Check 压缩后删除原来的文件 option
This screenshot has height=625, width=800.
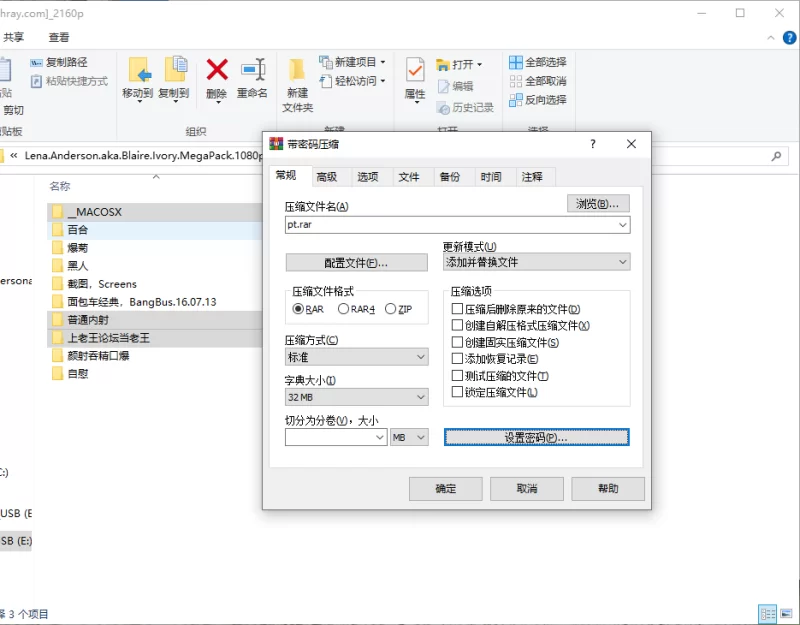click(x=457, y=309)
